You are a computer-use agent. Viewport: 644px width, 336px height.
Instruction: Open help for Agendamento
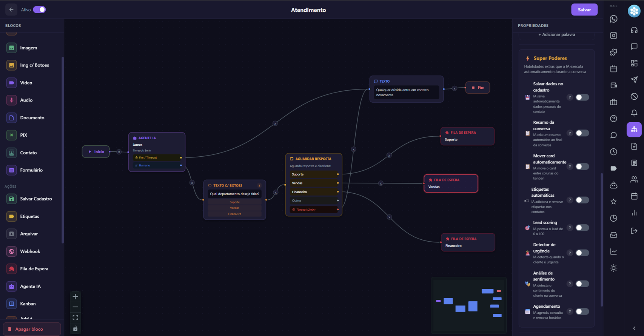[570, 311]
